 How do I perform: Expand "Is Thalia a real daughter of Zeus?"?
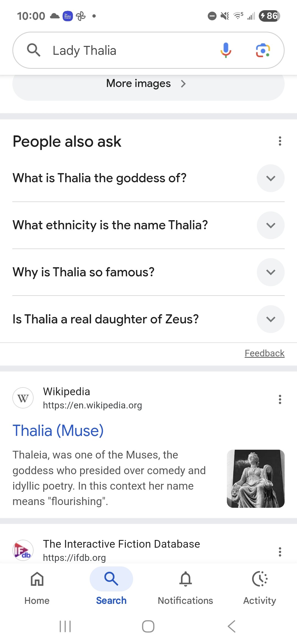coord(271,319)
